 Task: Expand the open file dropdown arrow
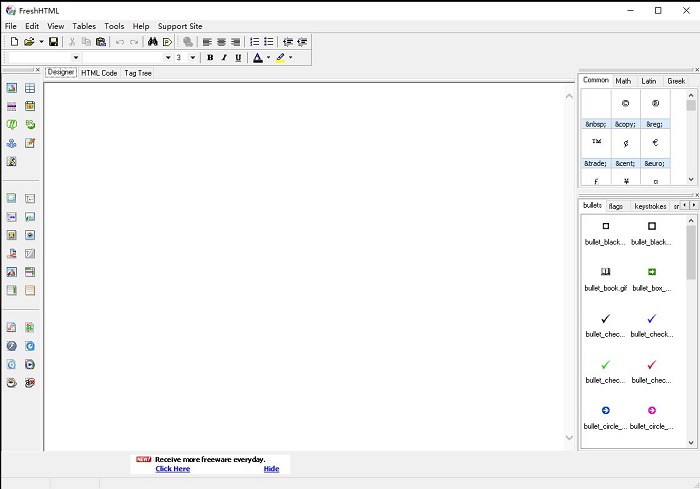tap(41, 42)
